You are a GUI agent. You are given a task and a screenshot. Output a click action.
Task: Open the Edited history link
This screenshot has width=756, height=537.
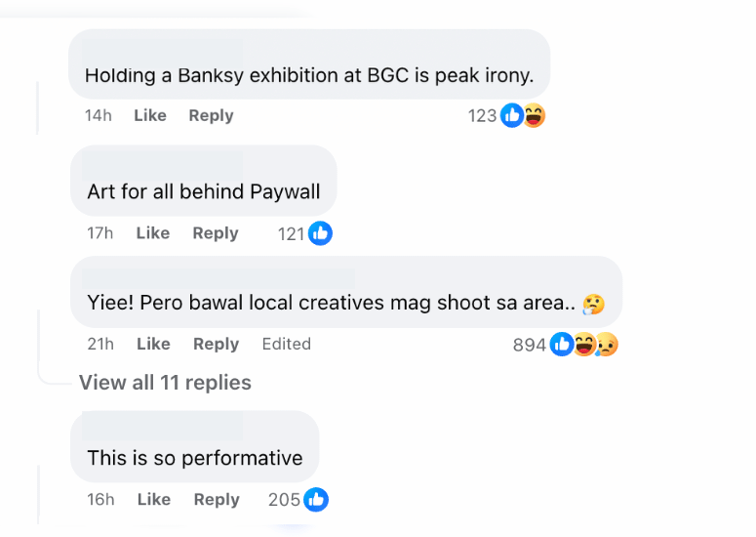point(287,344)
